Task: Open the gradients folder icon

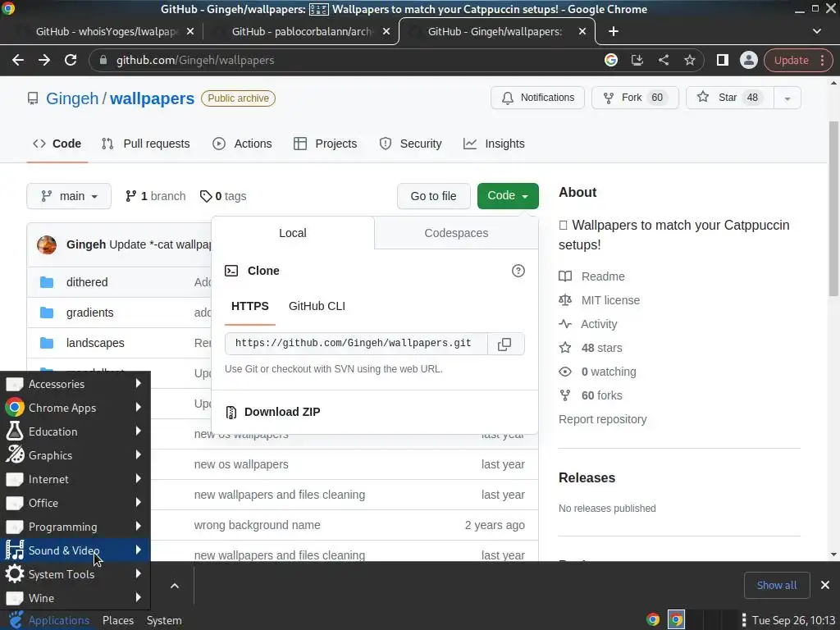Action: 47,313
